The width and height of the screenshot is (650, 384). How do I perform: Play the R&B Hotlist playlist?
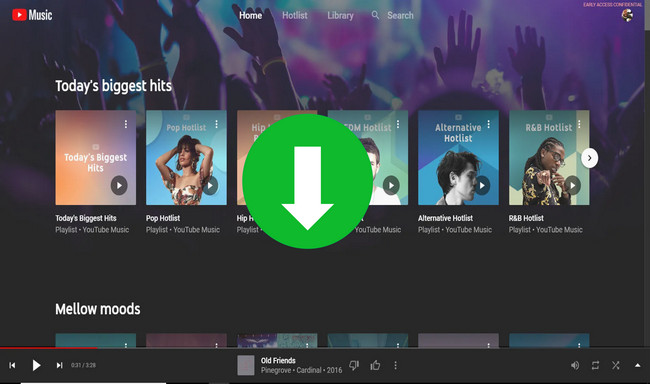[572, 185]
